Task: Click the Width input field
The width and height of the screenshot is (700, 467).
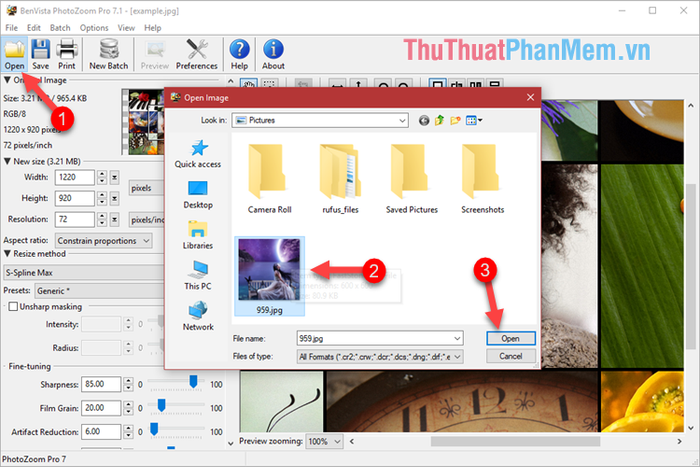Action: [75, 177]
